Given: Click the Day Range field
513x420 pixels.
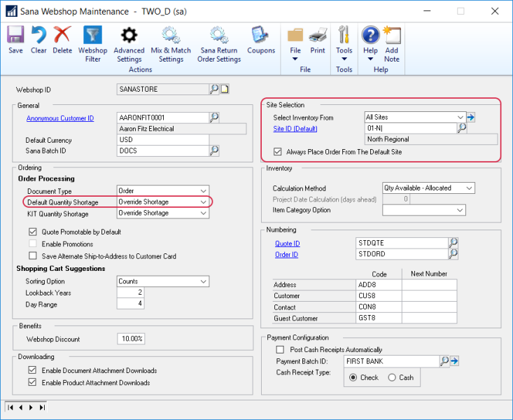Looking at the screenshot, I should pyautogui.click(x=130, y=303).
